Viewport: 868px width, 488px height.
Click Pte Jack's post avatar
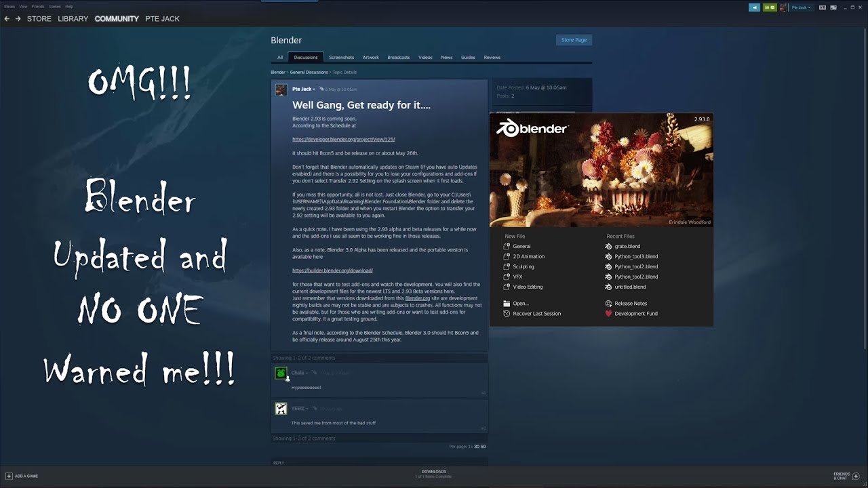pyautogui.click(x=281, y=90)
